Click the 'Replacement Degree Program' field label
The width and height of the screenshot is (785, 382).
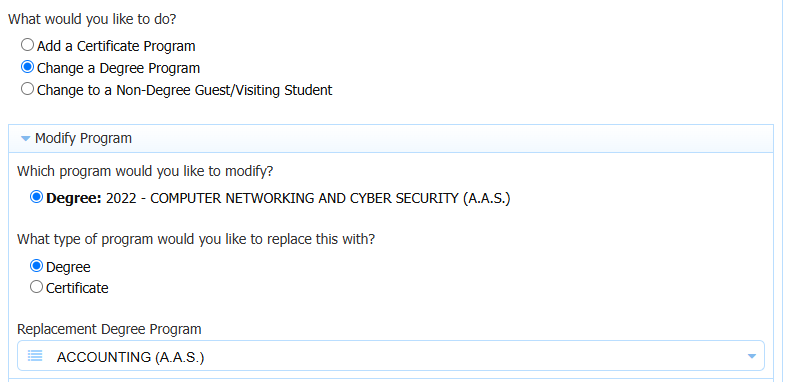pos(109,329)
